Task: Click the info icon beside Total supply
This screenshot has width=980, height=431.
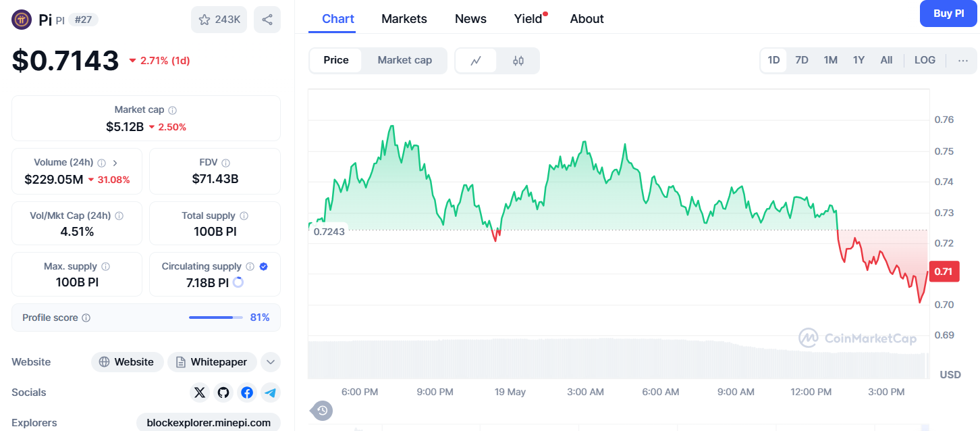Action: tap(244, 216)
